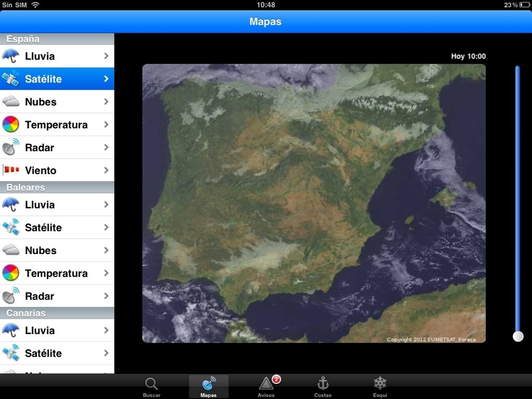Expand the España Viento row chevron

[106, 170]
